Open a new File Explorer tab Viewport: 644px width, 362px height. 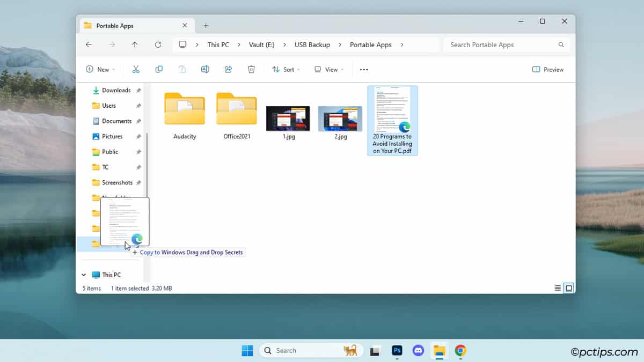click(x=206, y=25)
